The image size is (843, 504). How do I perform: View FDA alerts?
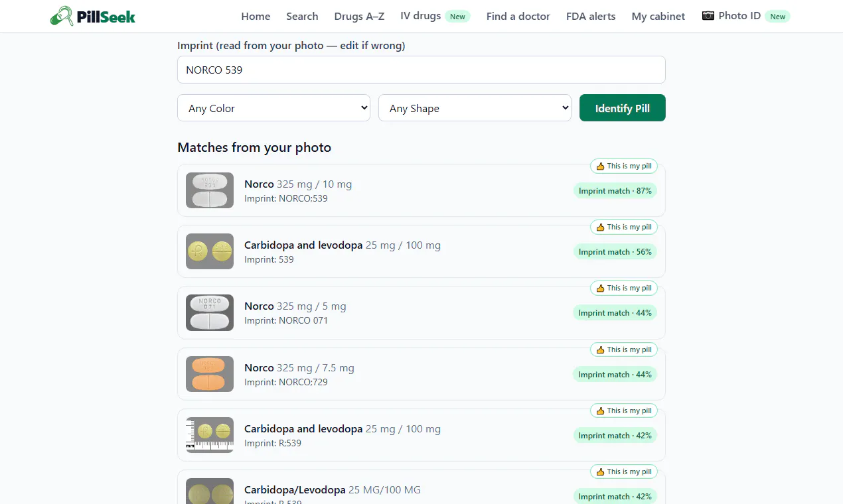point(591,16)
